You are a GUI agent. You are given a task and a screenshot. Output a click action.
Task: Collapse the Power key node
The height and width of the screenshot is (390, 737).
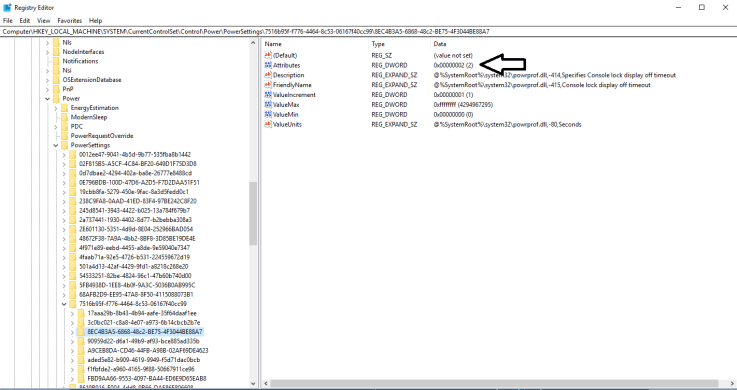(47, 99)
